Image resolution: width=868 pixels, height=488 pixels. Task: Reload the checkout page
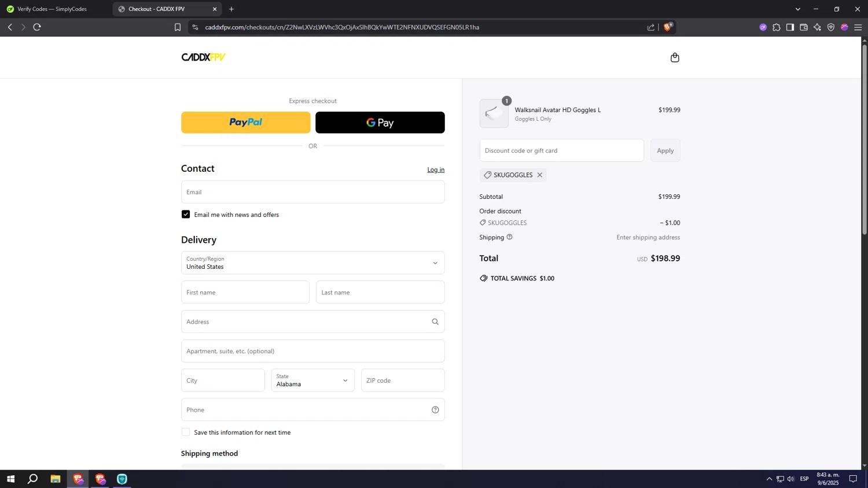pos(37,27)
